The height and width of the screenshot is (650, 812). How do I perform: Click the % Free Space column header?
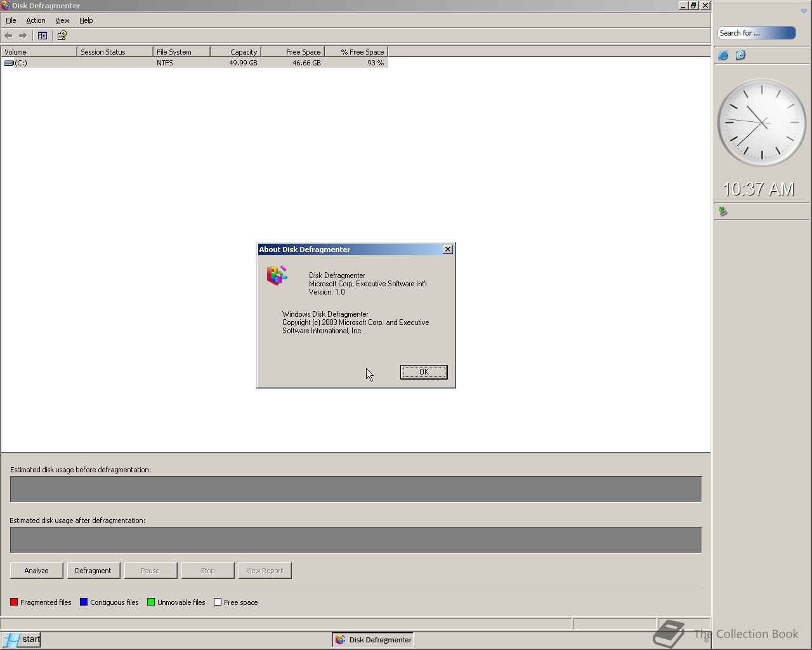coord(356,52)
